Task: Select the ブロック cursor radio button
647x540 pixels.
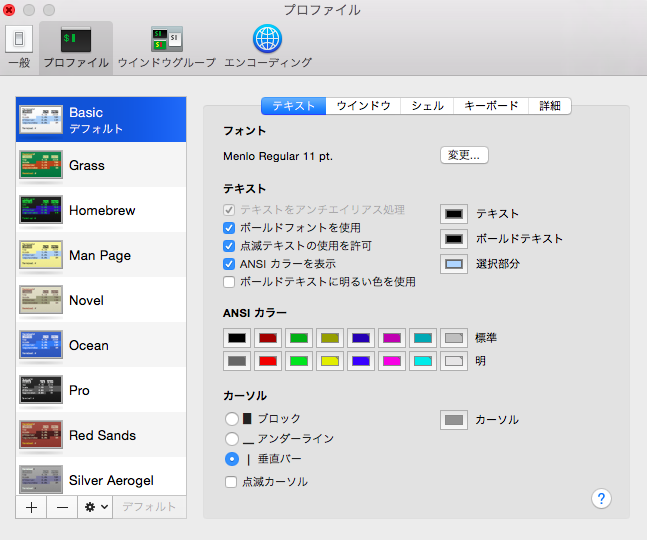Action: pyautogui.click(x=232, y=419)
